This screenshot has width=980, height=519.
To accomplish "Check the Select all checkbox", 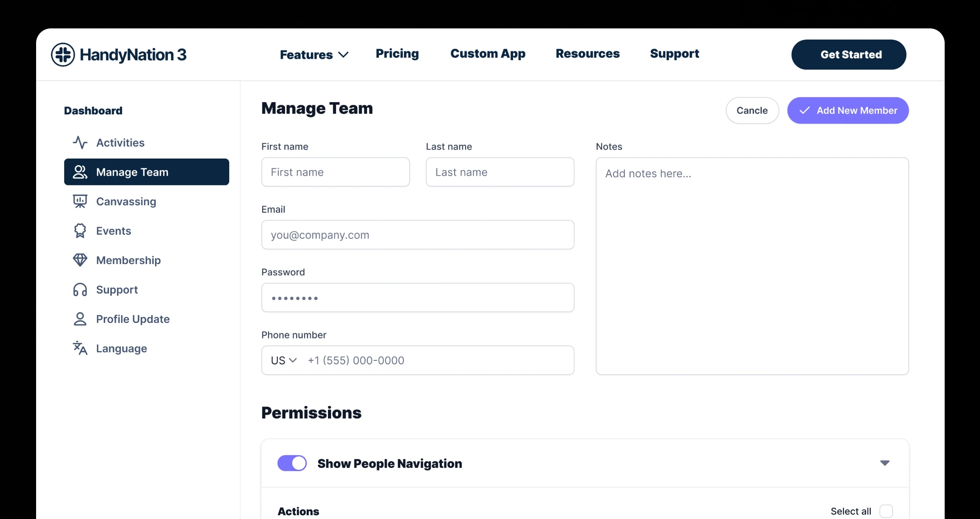I will (886, 511).
